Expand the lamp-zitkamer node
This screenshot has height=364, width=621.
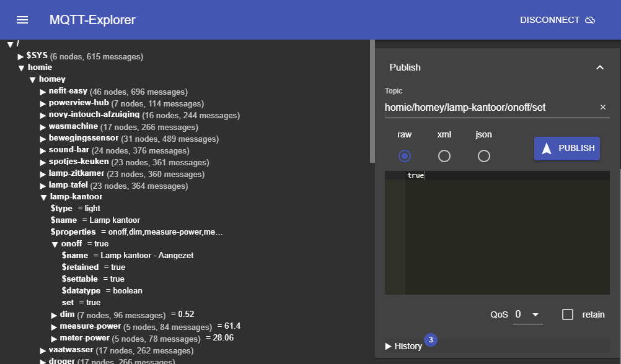coord(43,174)
